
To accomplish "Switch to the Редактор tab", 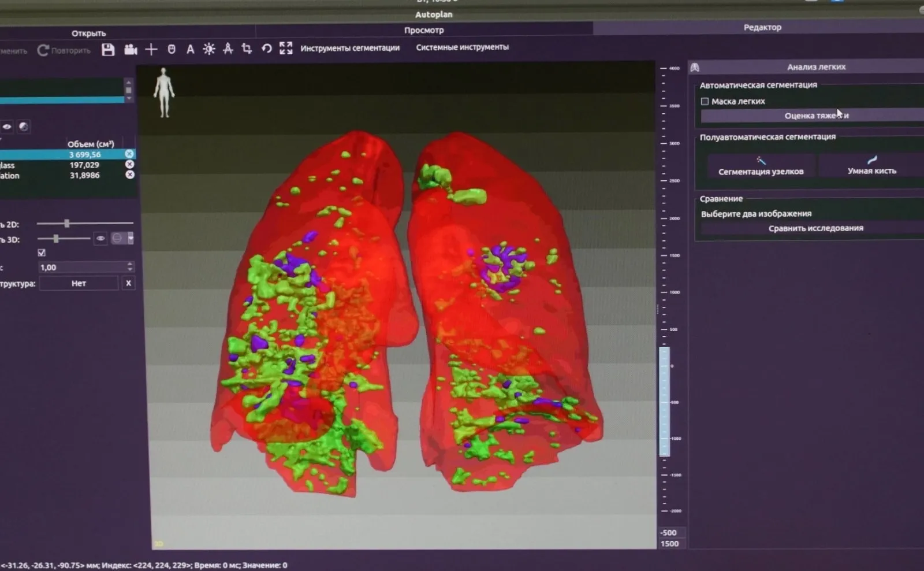I will (x=762, y=27).
